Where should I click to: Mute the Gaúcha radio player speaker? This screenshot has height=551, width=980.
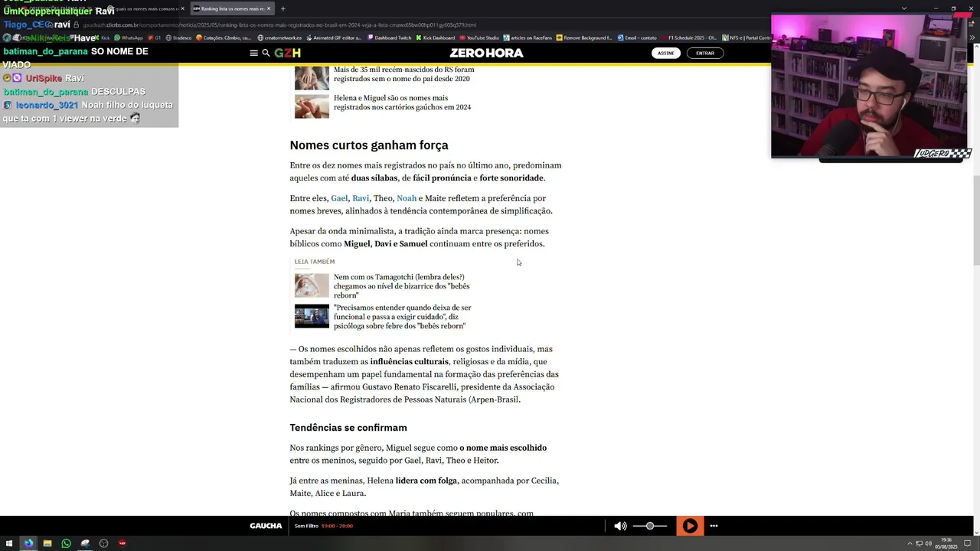point(620,526)
